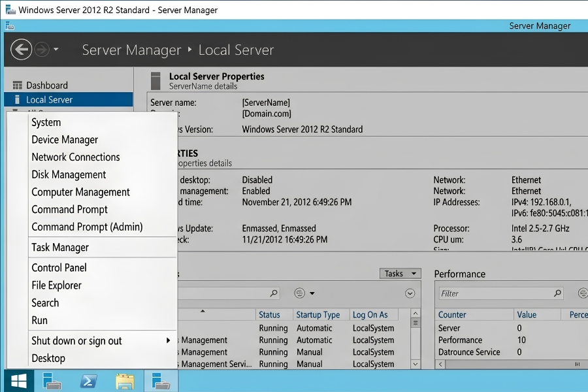
Task: Select Local Server in sidebar
Action: (x=68, y=100)
